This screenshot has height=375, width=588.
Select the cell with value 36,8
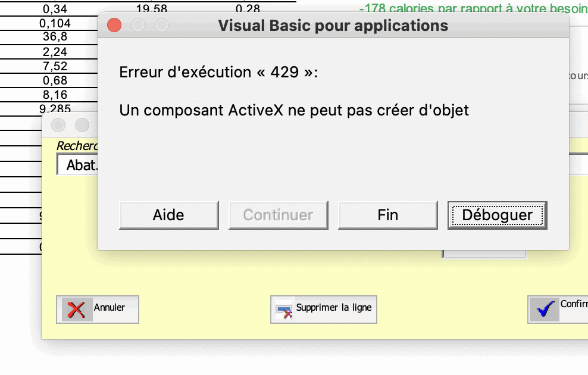click(x=55, y=37)
